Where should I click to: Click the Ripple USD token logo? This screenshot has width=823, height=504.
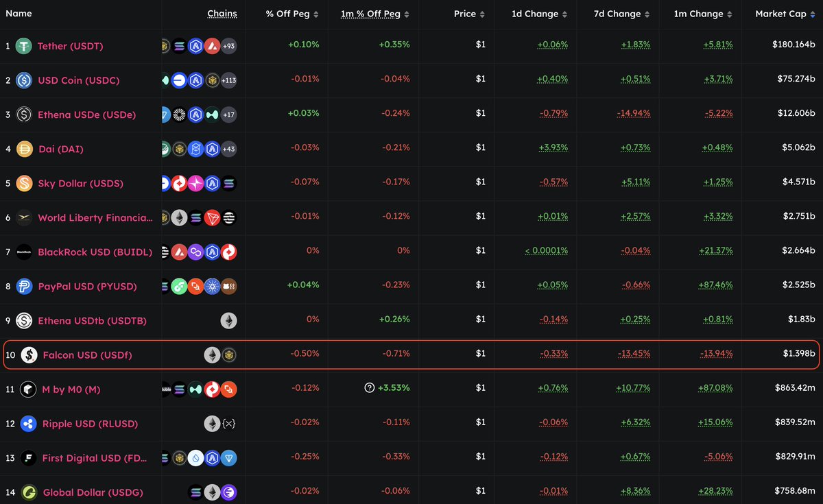[28, 424]
